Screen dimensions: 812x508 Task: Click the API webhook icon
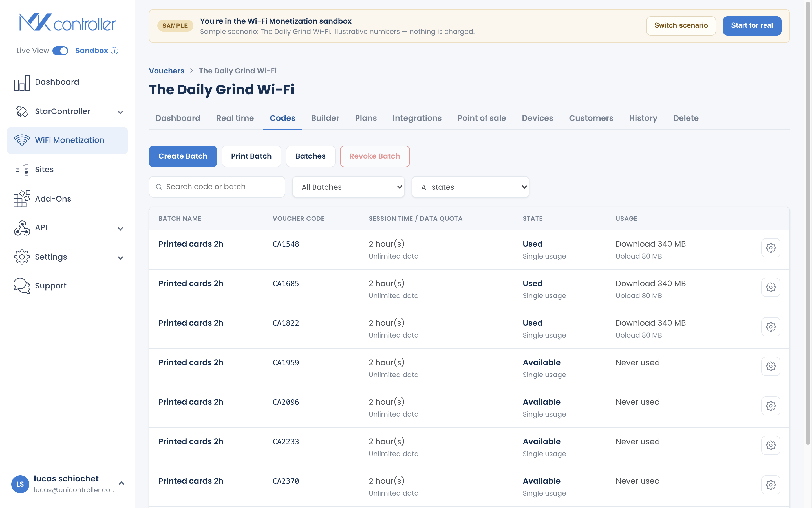tap(22, 228)
